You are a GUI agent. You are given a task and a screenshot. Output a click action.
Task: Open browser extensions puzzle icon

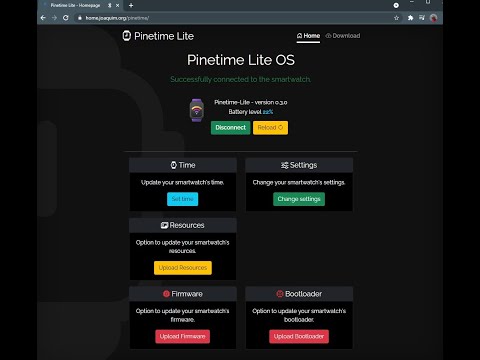[410, 18]
